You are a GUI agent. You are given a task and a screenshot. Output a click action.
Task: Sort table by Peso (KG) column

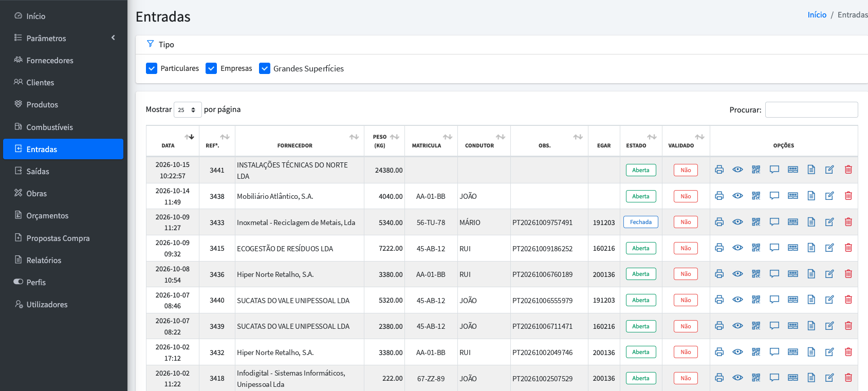pos(384,141)
